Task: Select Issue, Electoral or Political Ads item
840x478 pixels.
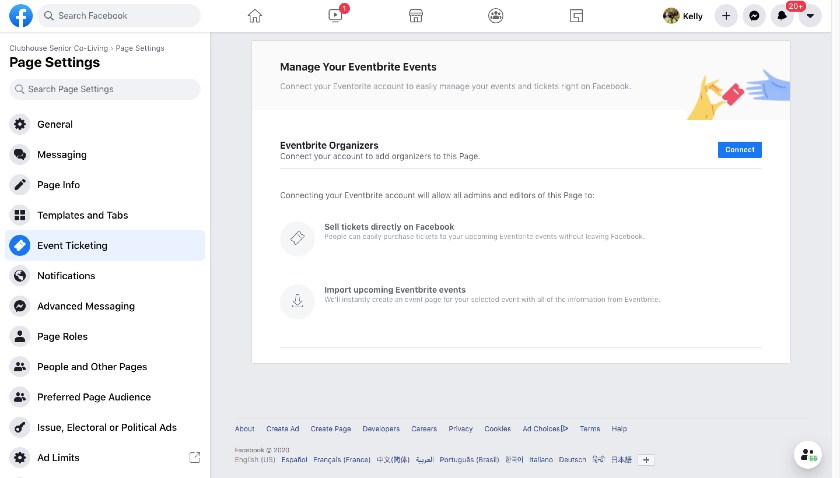Action: pos(105,427)
